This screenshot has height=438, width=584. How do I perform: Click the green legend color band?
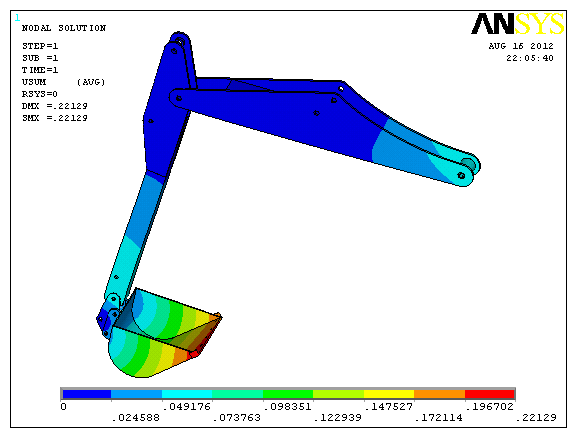click(288, 394)
